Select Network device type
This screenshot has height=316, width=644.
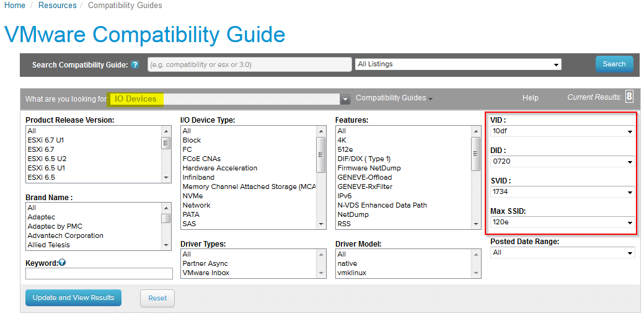(x=196, y=205)
